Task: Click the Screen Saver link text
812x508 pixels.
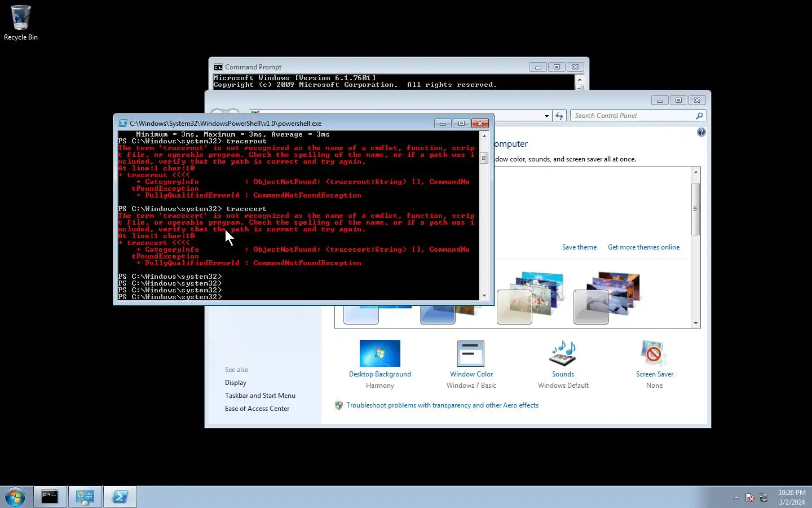Action: [x=655, y=374]
